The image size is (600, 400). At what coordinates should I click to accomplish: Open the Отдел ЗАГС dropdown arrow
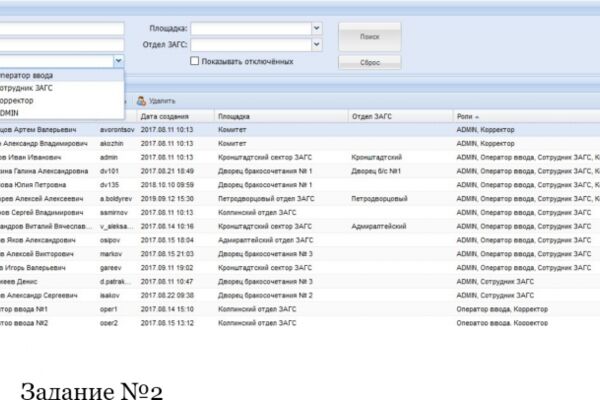tap(316, 44)
